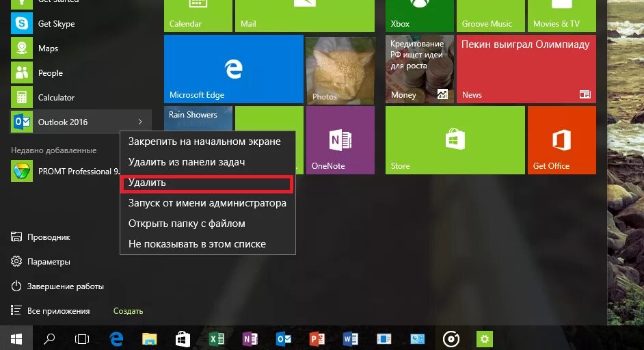Screen dimensions: 644x350
Task: Open the Rain Showers weather tile
Action: point(198,118)
